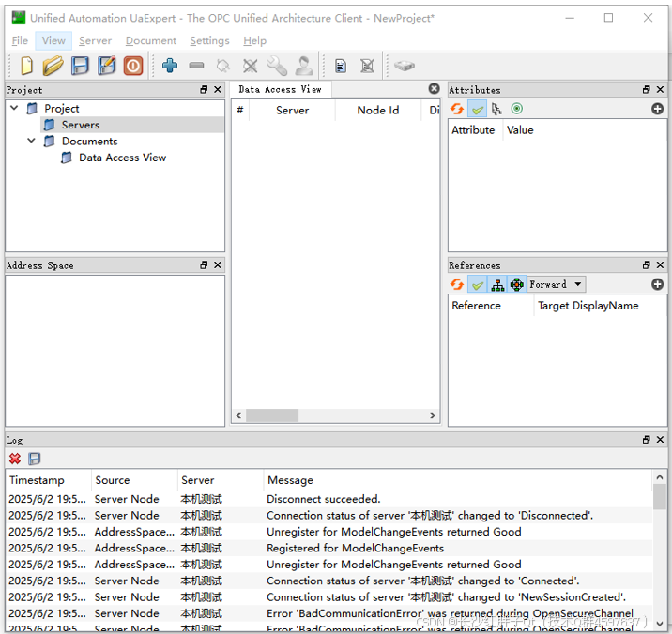Viewport: 672px width, 634px height.
Task: Toggle green checkmark in Attributes toolbar
Action: [478, 109]
